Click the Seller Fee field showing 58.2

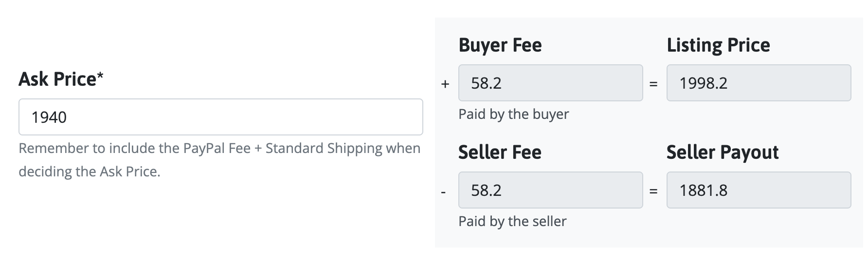pos(550,190)
